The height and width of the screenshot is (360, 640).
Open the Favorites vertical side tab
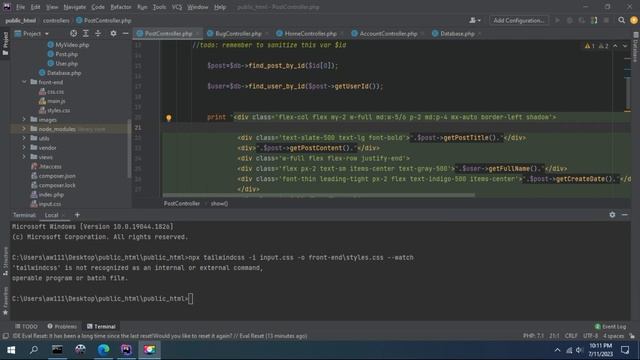5,301
